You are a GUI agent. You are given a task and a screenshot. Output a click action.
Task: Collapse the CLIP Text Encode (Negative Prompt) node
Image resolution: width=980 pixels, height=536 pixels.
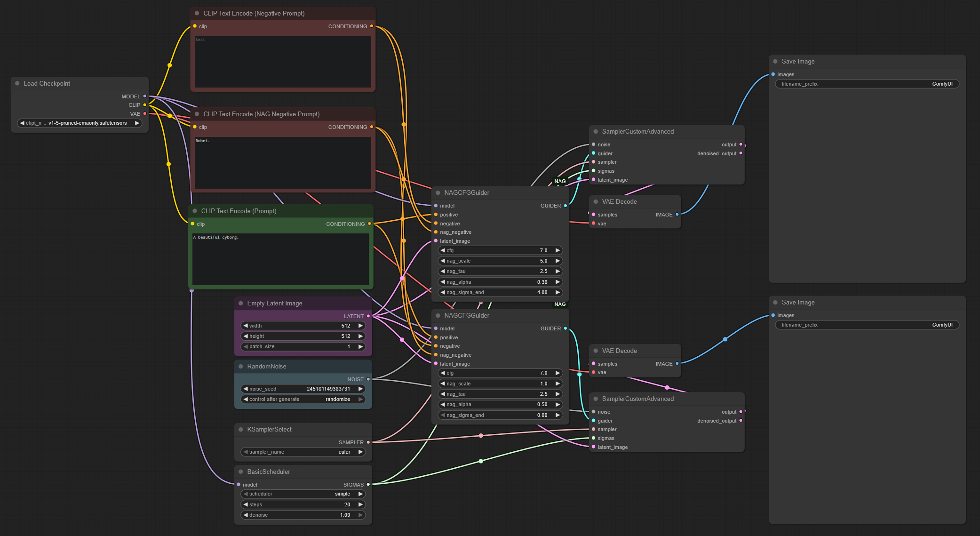[x=197, y=13]
